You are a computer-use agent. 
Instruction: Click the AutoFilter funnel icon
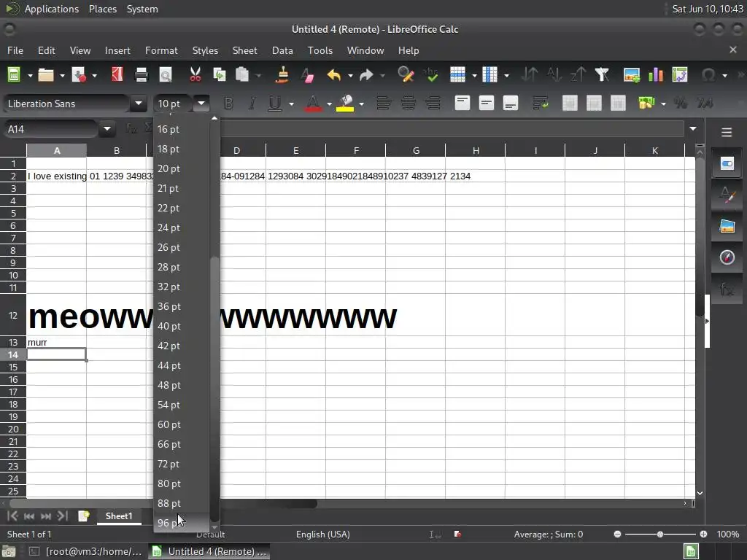pos(602,75)
